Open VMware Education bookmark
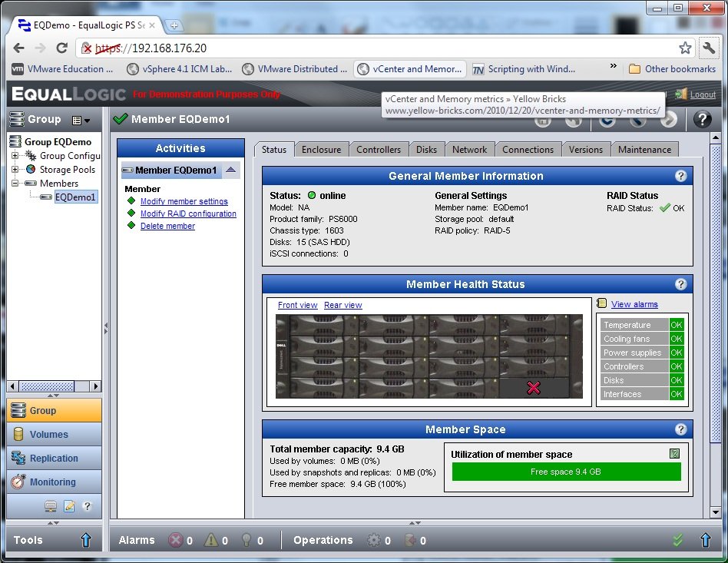Screen dimensions: 728x563 [63, 69]
